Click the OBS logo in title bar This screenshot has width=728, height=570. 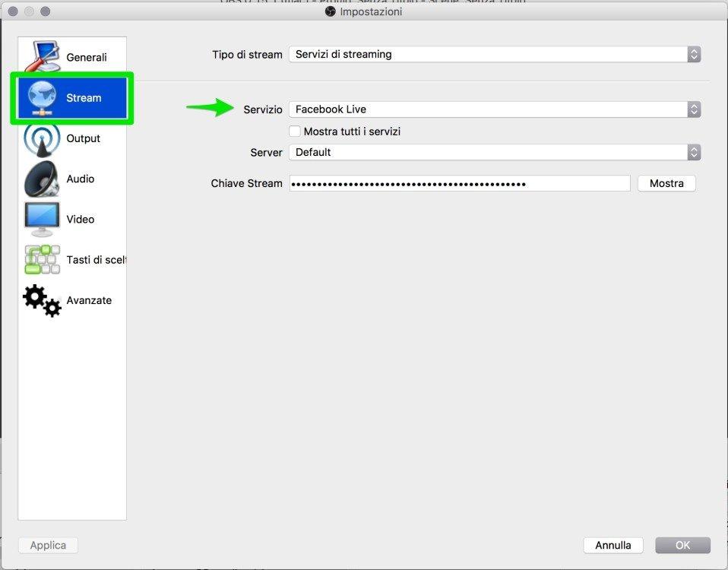point(330,11)
